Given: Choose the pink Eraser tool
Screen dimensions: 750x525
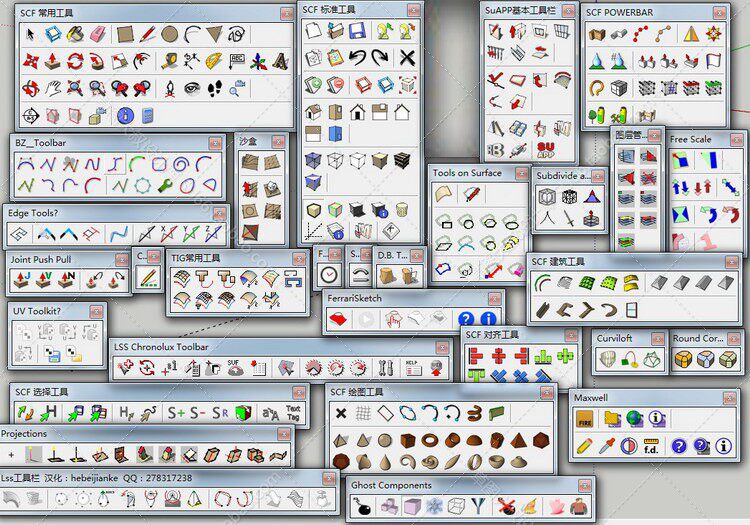Looking at the screenshot, I should click(x=98, y=34).
